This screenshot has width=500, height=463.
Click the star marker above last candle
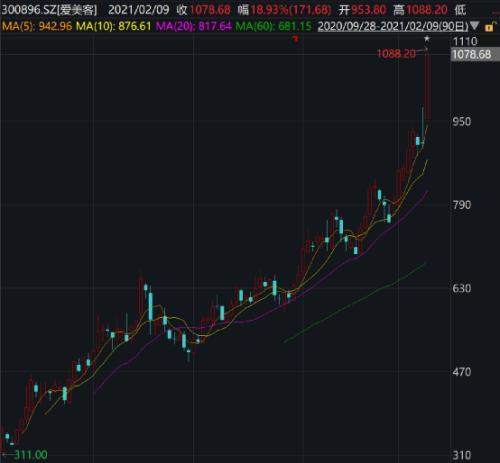[x=427, y=39]
